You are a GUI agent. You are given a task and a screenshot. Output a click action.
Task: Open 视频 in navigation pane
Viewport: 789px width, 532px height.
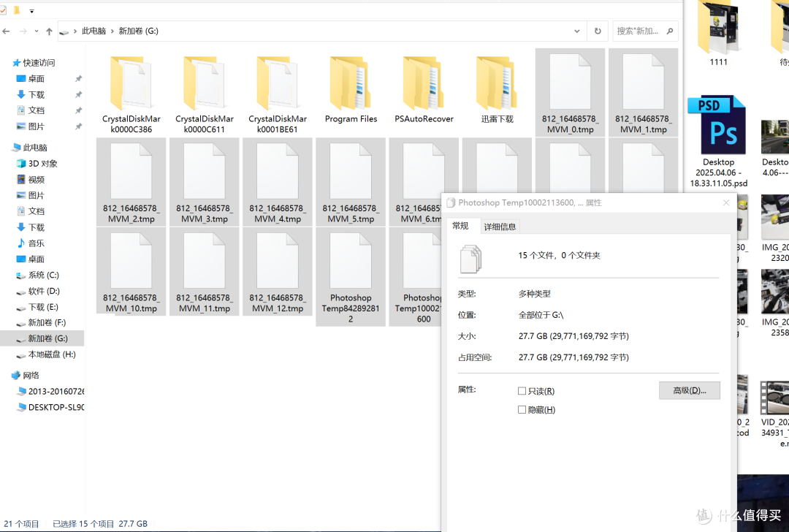37,180
